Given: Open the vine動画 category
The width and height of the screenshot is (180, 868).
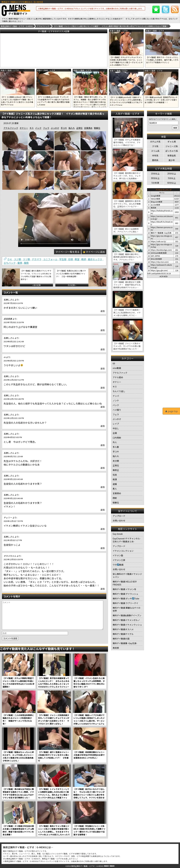Looking at the screenshot, I should [x=117, y=368].
